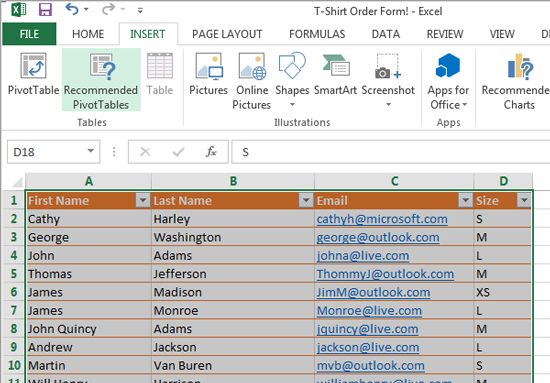Open the Last Name filter dropdown
This screenshot has width=550, height=383.
coord(306,200)
